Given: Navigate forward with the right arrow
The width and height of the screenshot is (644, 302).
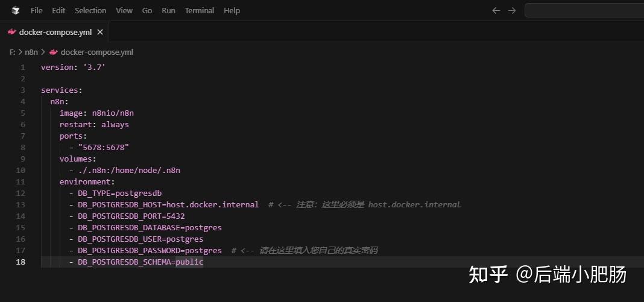Looking at the screenshot, I should click(x=512, y=11).
